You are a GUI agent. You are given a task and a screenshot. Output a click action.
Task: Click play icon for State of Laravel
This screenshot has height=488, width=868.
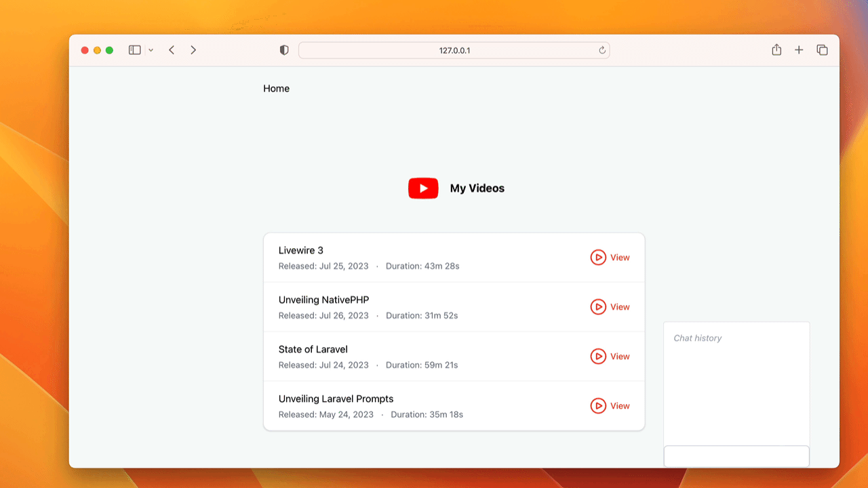[x=598, y=357]
